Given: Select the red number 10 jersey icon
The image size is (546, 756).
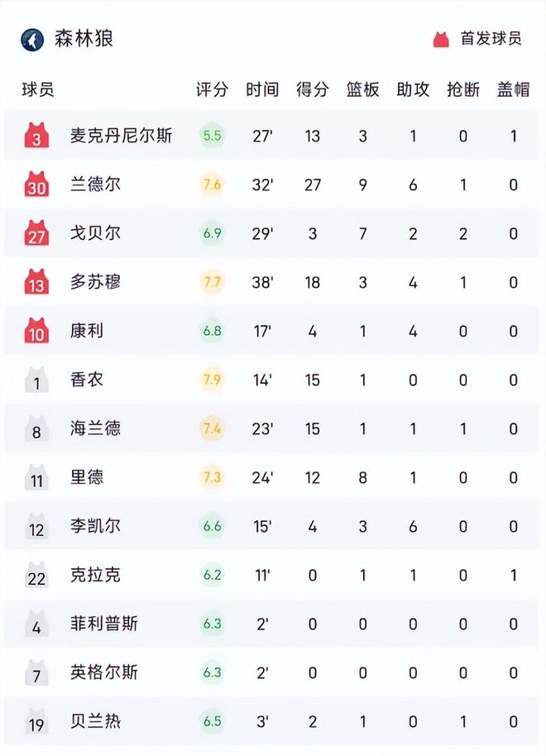Looking at the screenshot, I should [36, 330].
